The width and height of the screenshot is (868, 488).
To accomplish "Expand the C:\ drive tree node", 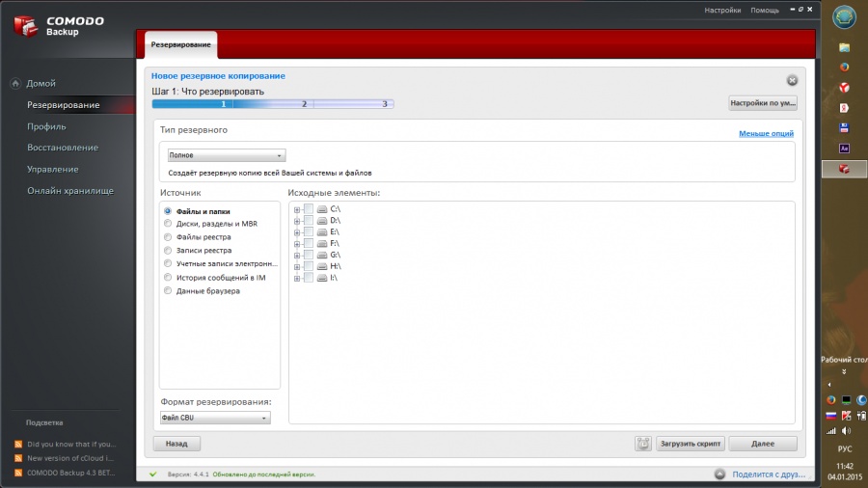I will tap(297, 209).
